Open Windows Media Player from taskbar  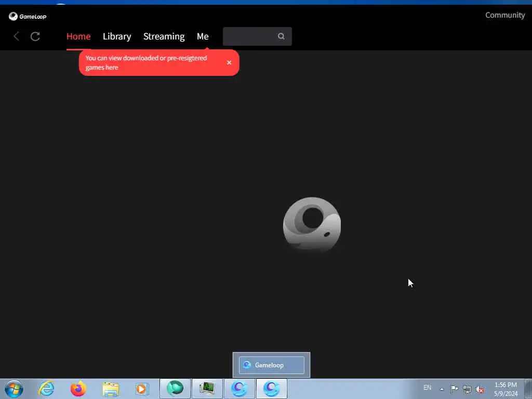142,389
